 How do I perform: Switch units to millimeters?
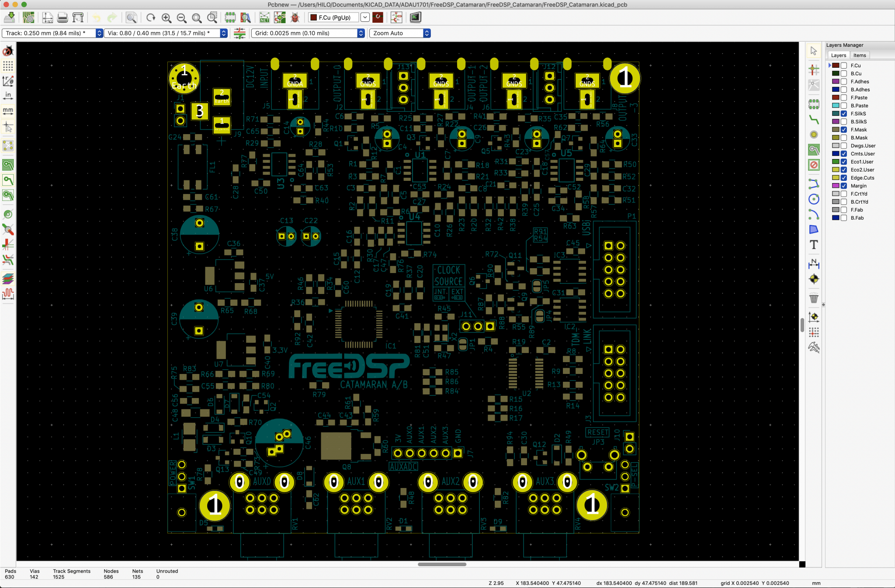click(8, 111)
